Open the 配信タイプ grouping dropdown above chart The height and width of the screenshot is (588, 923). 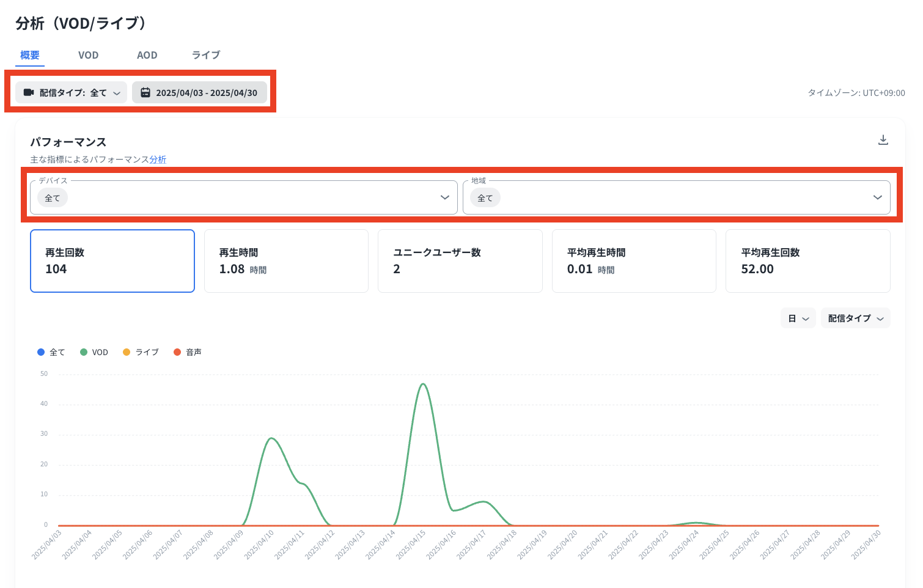click(855, 318)
